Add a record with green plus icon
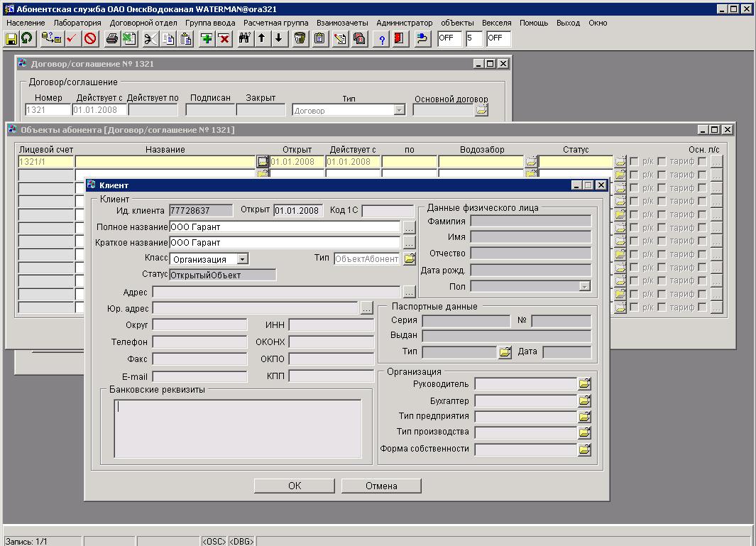This screenshot has width=756, height=546. (x=207, y=38)
